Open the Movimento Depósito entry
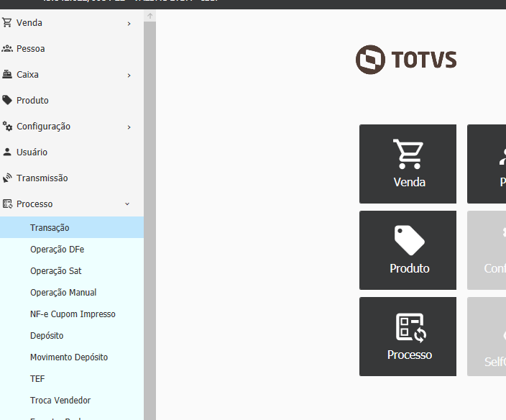The width and height of the screenshot is (506, 420). tap(72, 357)
